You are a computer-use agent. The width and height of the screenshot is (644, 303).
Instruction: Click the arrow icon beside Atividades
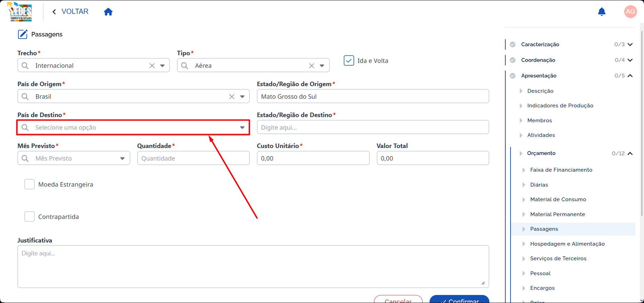521,135
